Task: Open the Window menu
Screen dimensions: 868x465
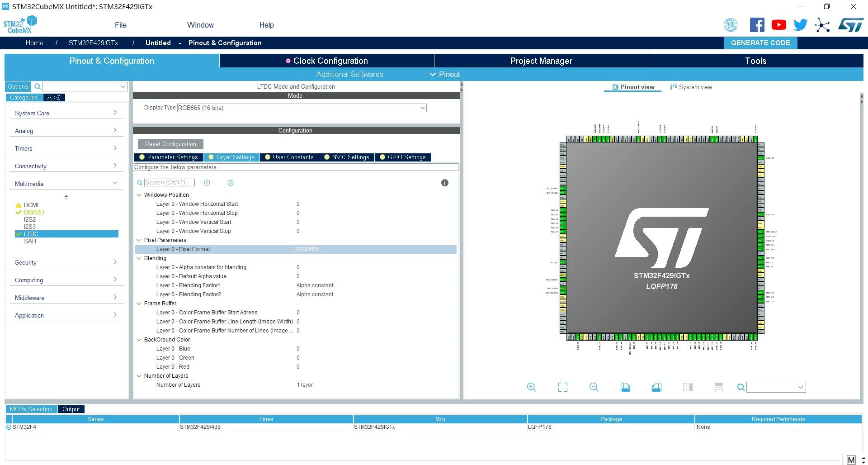Action: click(x=201, y=25)
